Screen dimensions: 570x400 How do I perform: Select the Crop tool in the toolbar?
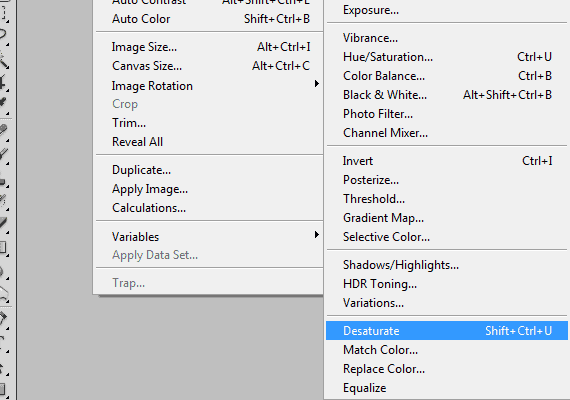pyautogui.click(x=4, y=82)
